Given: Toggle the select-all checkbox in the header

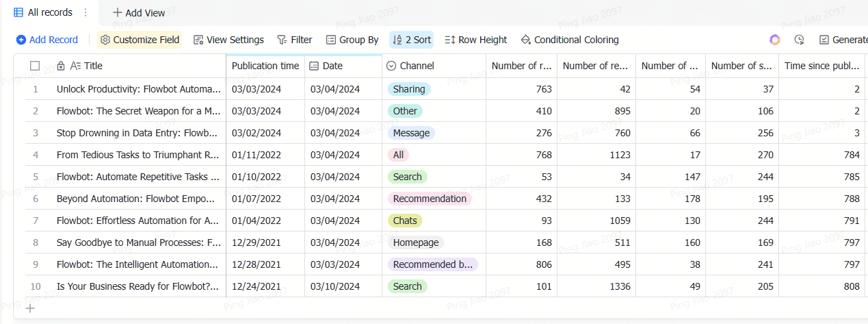Looking at the screenshot, I should point(35,66).
